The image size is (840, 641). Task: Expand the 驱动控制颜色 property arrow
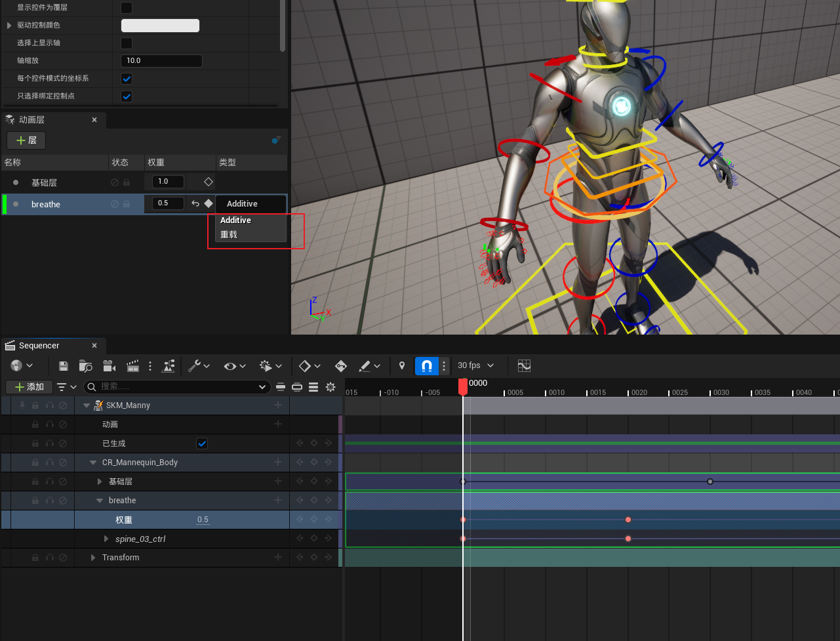pyautogui.click(x=9, y=26)
